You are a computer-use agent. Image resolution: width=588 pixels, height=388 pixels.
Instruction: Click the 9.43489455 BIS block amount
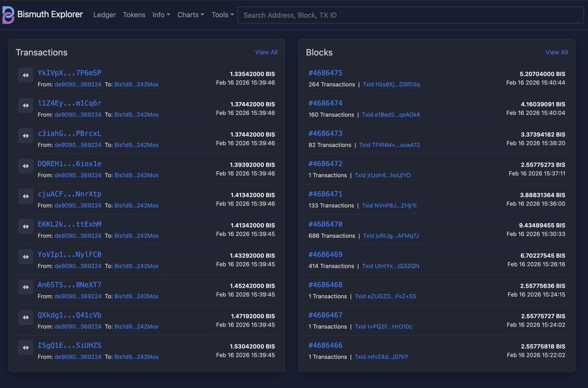click(x=542, y=225)
